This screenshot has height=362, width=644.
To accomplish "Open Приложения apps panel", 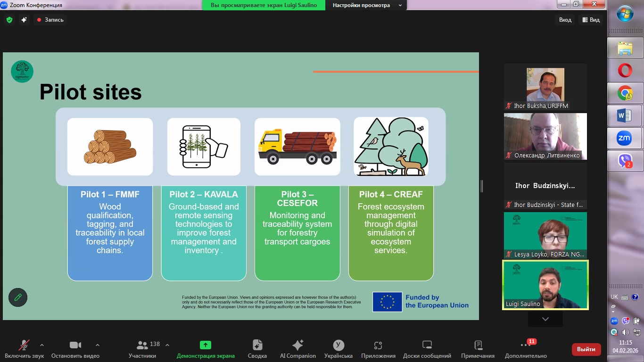I will [x=378, y=349].
